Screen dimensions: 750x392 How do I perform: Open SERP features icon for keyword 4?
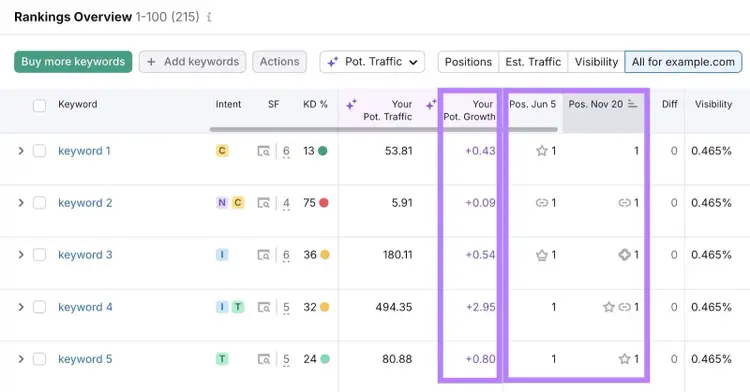[264, 307]
